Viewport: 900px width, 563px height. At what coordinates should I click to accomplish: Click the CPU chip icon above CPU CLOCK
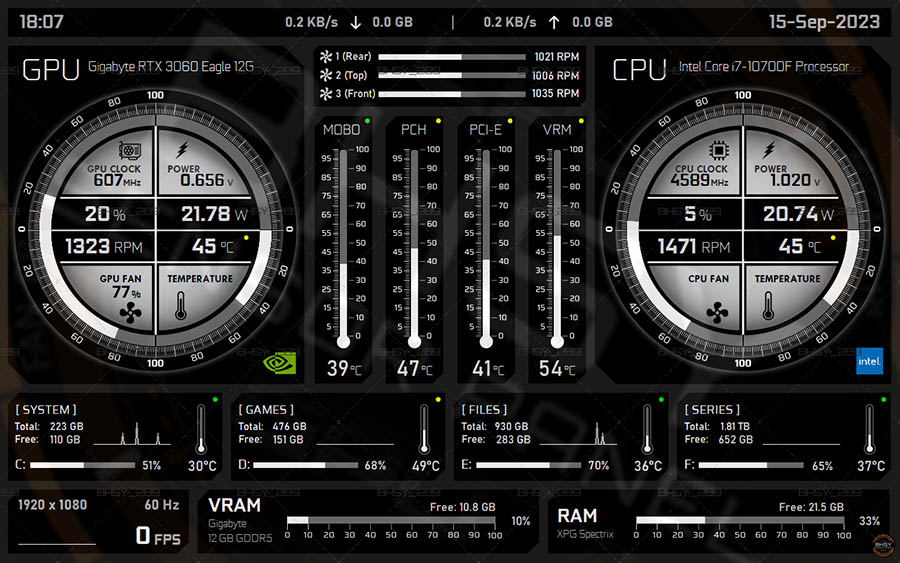(718, 150)
